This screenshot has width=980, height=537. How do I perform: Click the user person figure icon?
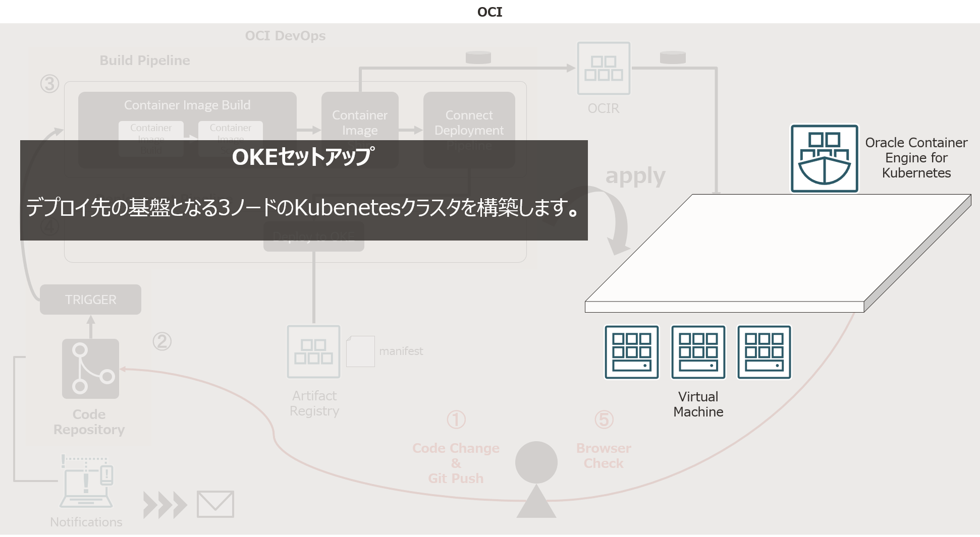pos(536,479)
